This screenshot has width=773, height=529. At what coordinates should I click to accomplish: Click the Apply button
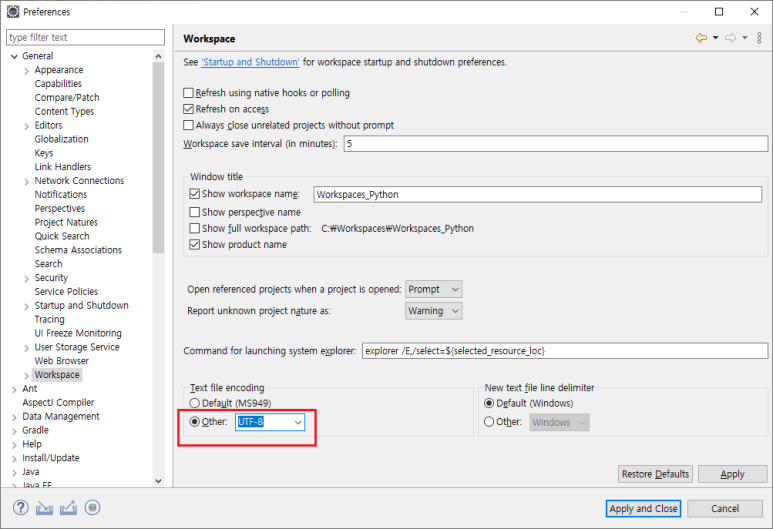pyautogui.click(x=733, y=474)
